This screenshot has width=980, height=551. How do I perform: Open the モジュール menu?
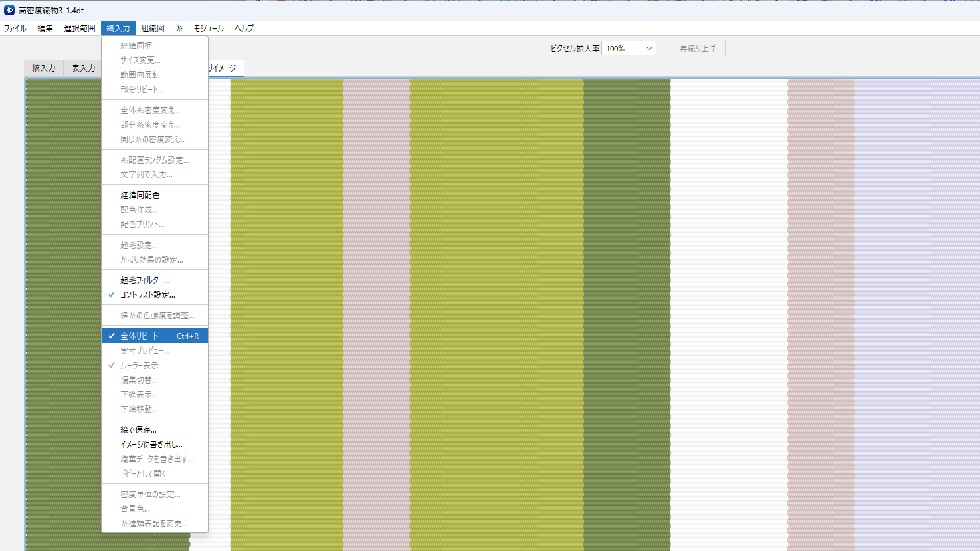(x=209, y=29)
